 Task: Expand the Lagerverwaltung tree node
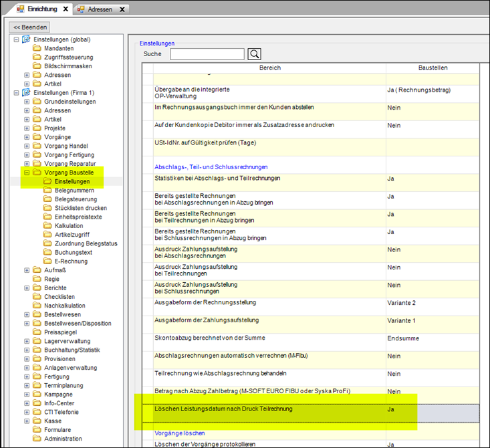(x=27, y=341)
